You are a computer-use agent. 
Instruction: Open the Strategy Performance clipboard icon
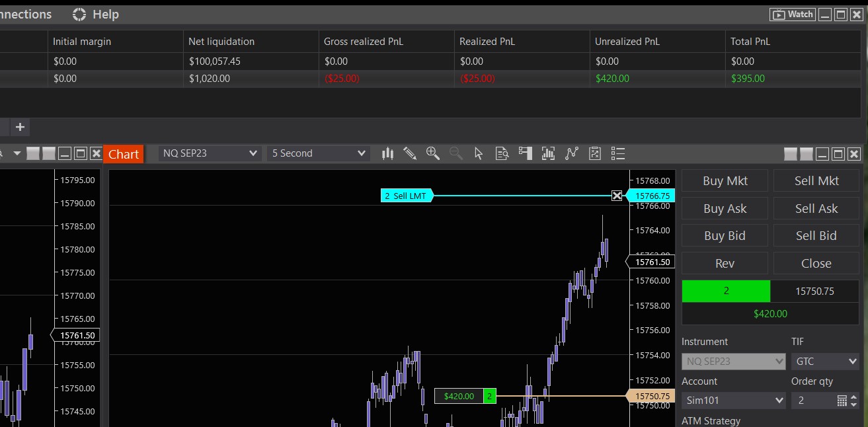(x=594, y=153)
